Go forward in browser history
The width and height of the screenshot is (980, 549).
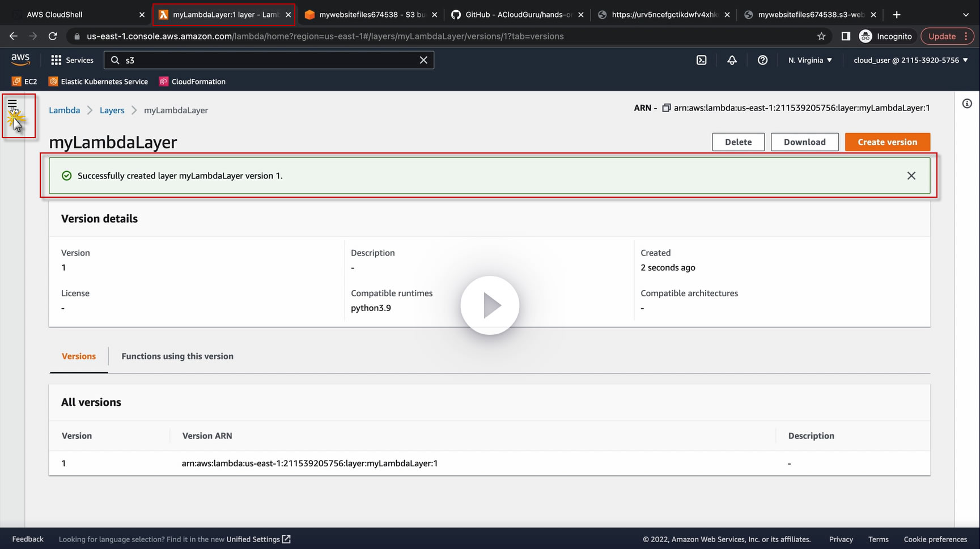coord(33,36)
